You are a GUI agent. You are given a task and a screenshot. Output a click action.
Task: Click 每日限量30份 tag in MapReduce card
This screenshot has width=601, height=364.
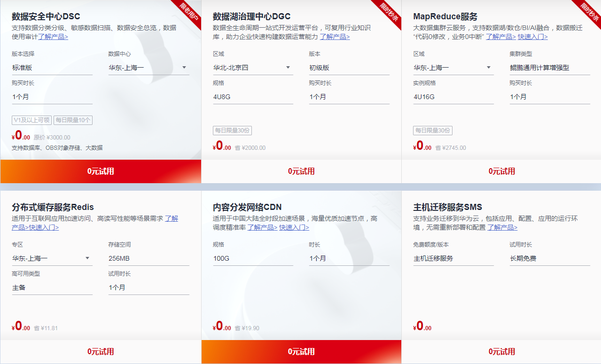point(433,130)
